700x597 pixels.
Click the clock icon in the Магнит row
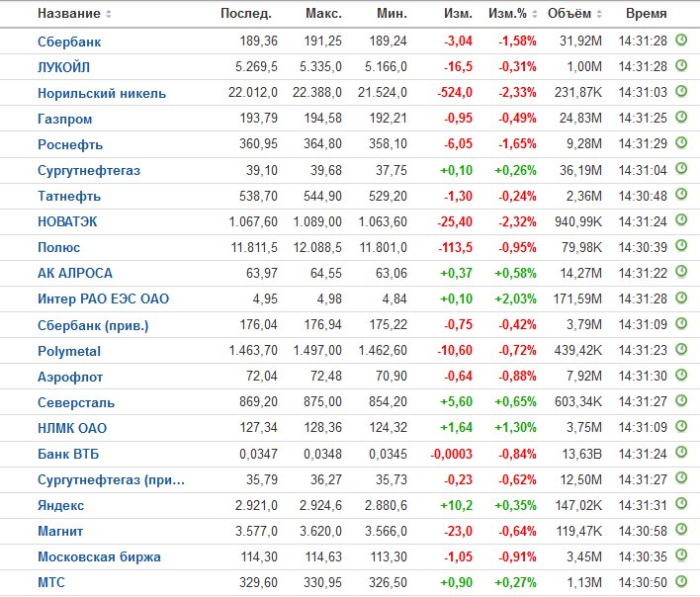pyautogui.click(x=681, y=530)
